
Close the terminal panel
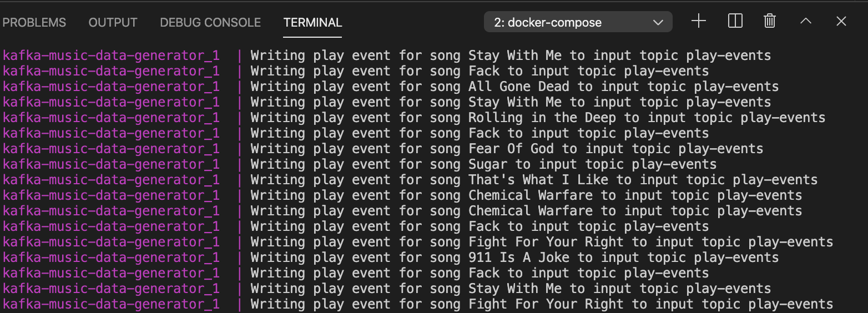pyautogui.click(x=841, y=22)
